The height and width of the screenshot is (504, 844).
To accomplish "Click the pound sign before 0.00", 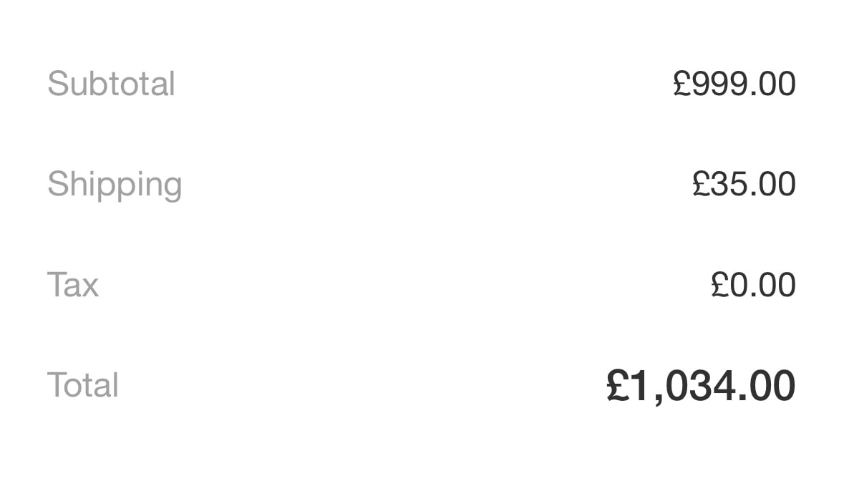I will point(719,285).
